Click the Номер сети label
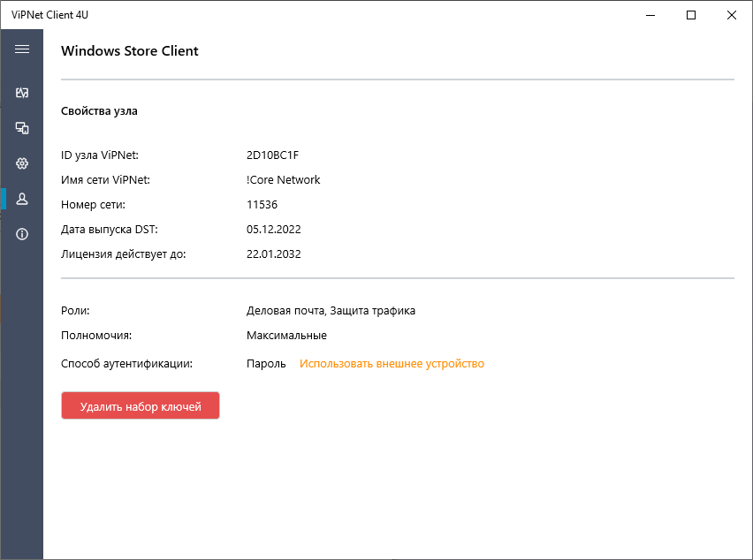This screenshot has height=560, width=753. tap(93, 205)
